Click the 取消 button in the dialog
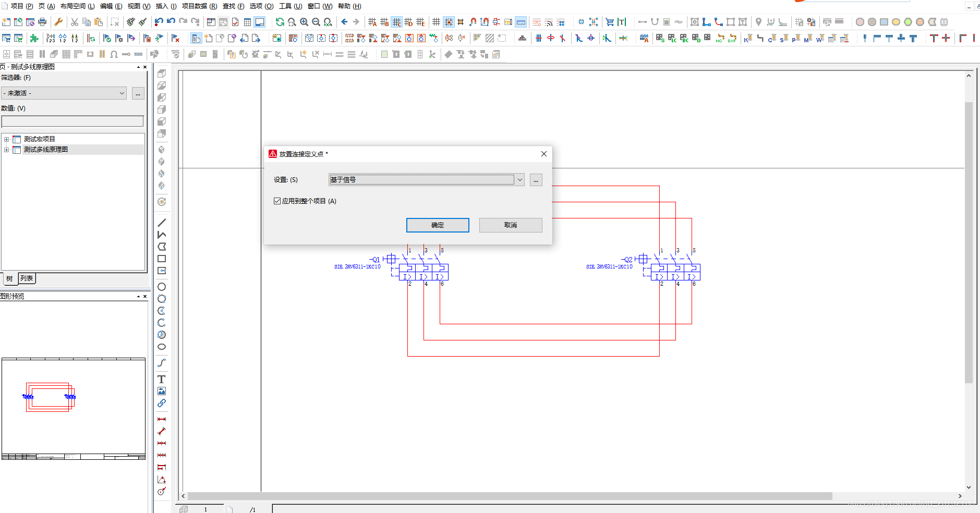Screen dimensions: 980x513 [510, 225]
